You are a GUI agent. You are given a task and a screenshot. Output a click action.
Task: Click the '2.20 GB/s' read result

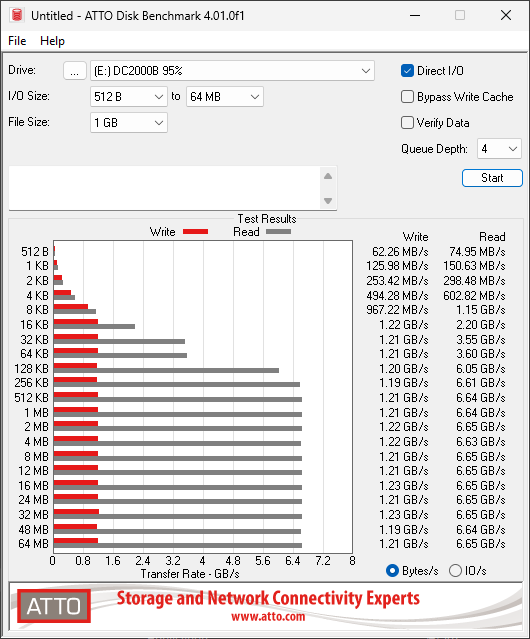coord(481,325)
